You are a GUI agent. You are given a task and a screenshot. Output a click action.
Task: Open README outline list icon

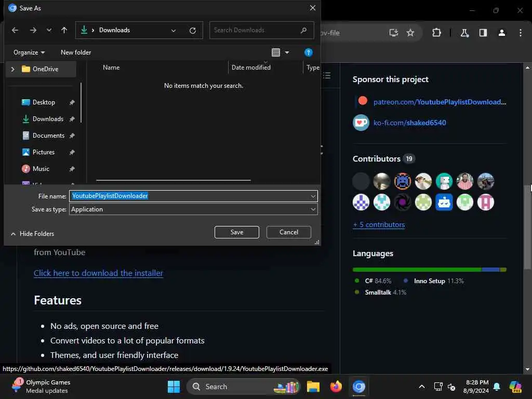coord(327,76)
